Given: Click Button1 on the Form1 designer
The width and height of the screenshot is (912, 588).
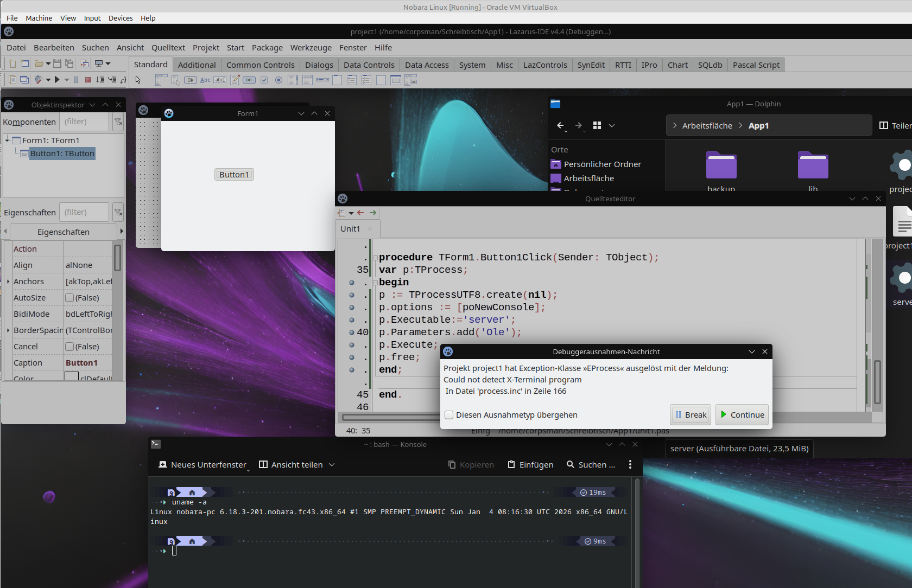Looking at the screenshot, I should [x=234, y=175].
